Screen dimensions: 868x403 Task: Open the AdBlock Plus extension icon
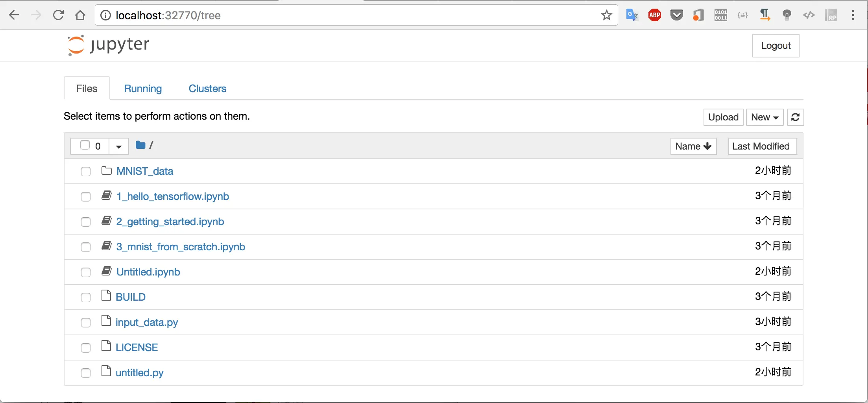click(x=654, y=15)
